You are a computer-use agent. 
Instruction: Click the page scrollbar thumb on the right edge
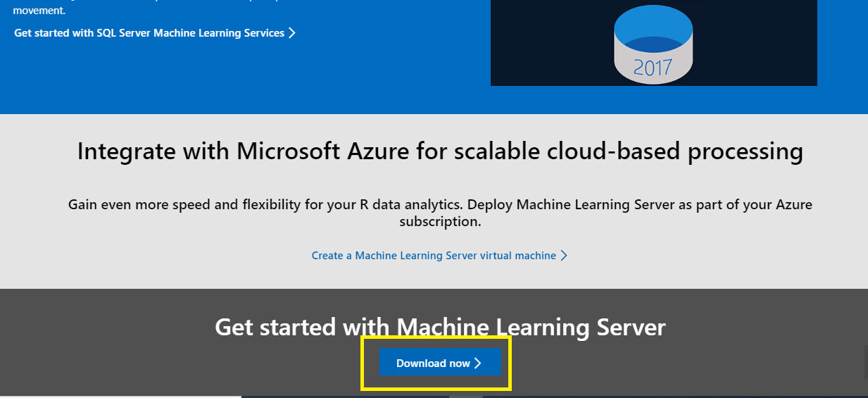coord(865,361)
